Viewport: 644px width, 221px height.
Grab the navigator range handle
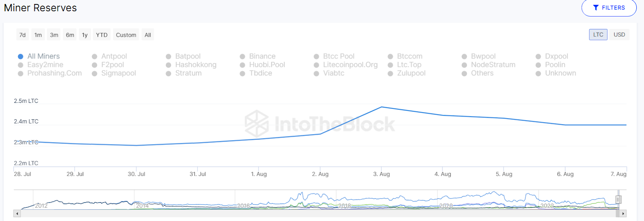pyautogui.click(x=618, y=199)
